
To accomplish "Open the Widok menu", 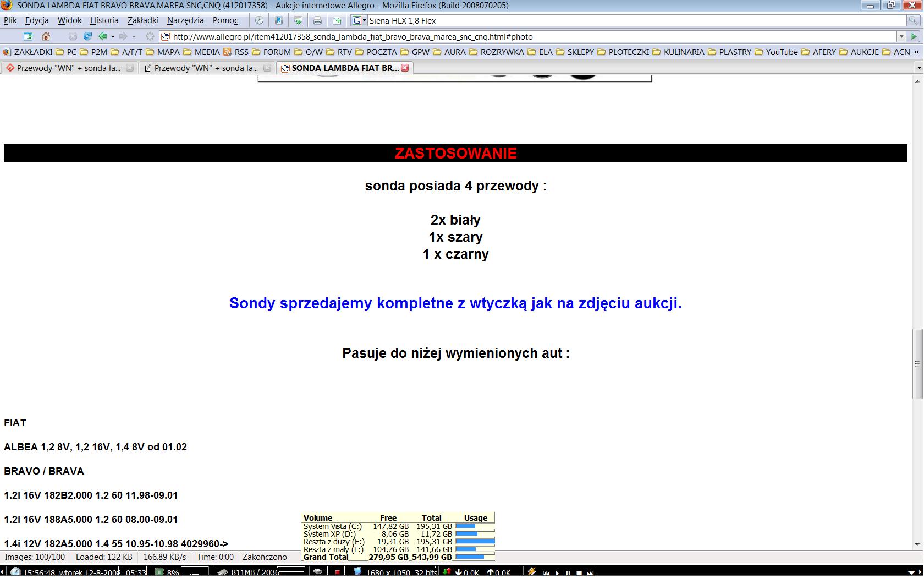I will click(69, 20).
